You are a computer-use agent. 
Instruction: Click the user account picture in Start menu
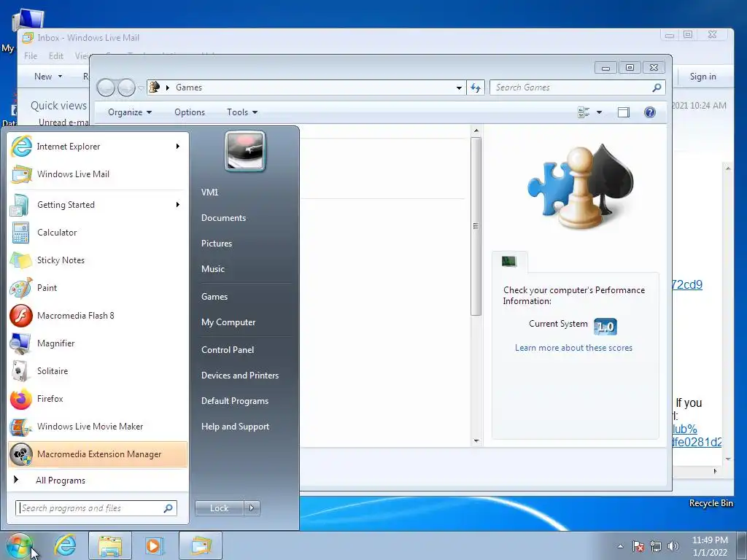[x=245, y=151]
